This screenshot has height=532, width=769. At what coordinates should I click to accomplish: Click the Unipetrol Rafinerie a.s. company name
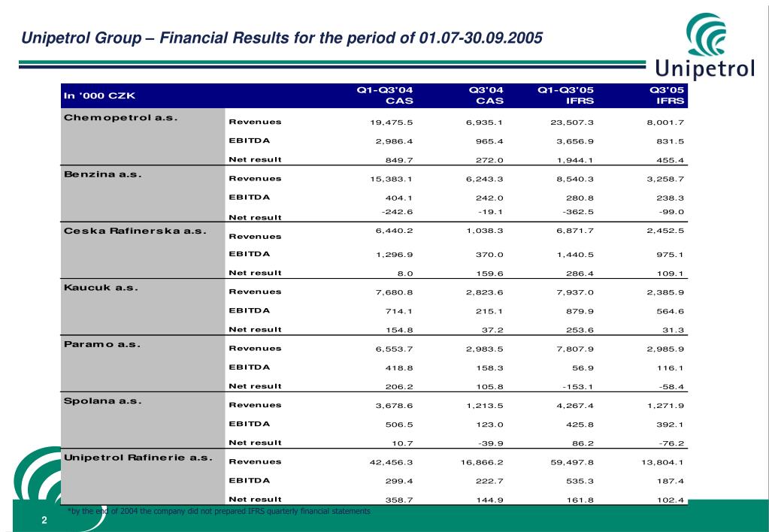click(138, 458)
